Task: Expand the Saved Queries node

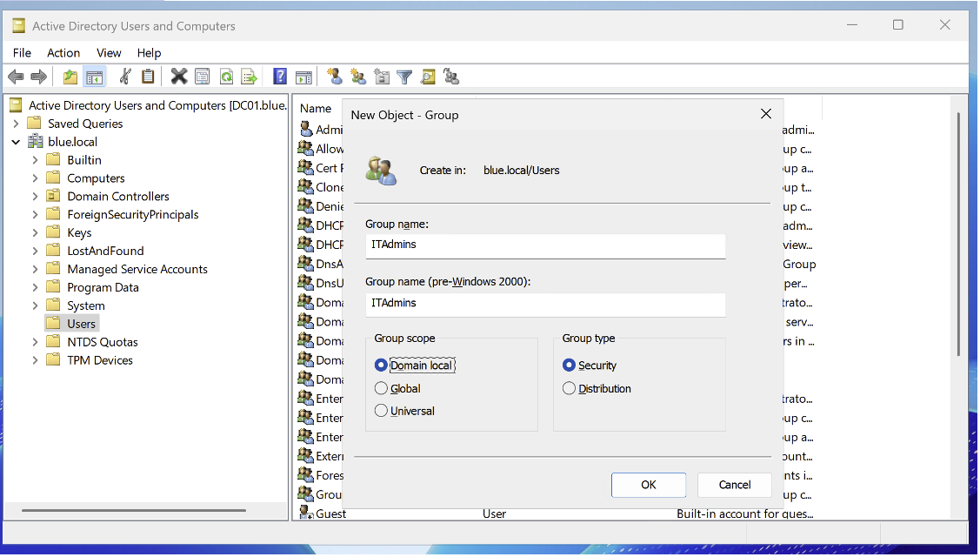Action: [17, 124]
